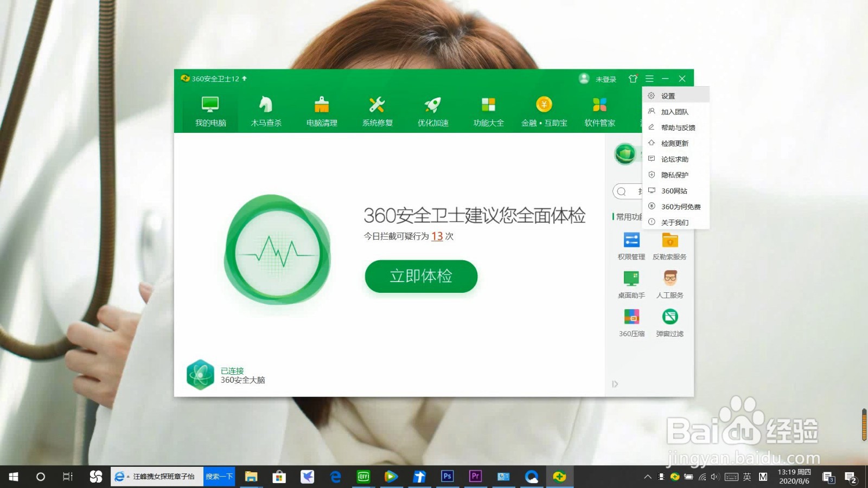Select 帮助与反馈 menu entry
This screenshot has width=868, height=488.
click(x=676, y=127)
